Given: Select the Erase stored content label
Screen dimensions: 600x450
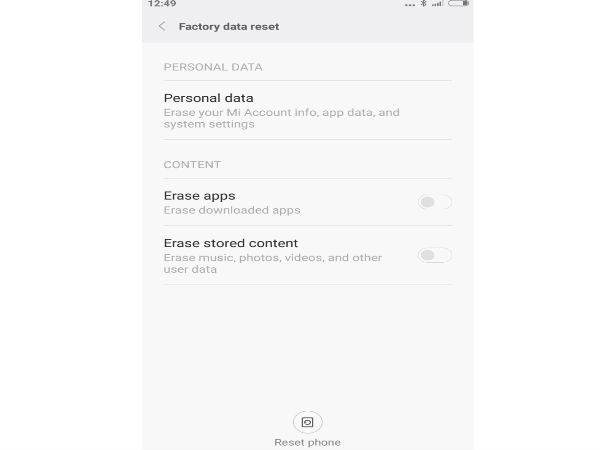Looking at the screenshot, I should pos(230,243).
